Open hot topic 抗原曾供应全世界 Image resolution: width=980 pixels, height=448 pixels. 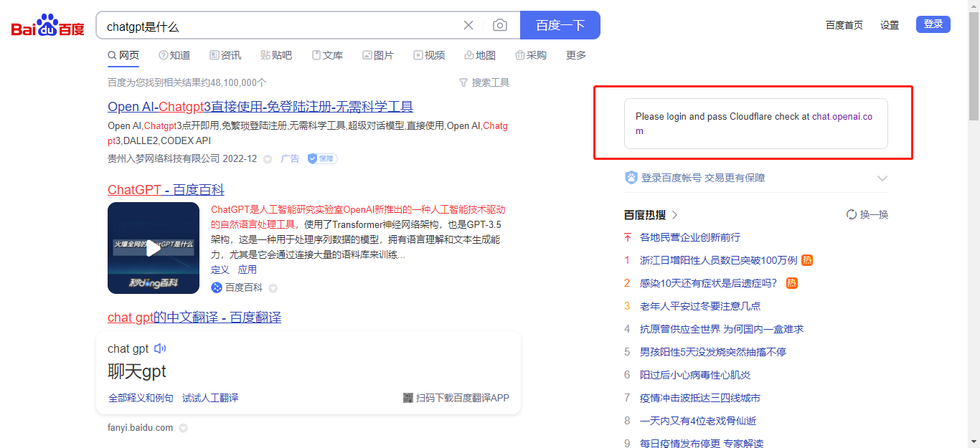point(722,329)
